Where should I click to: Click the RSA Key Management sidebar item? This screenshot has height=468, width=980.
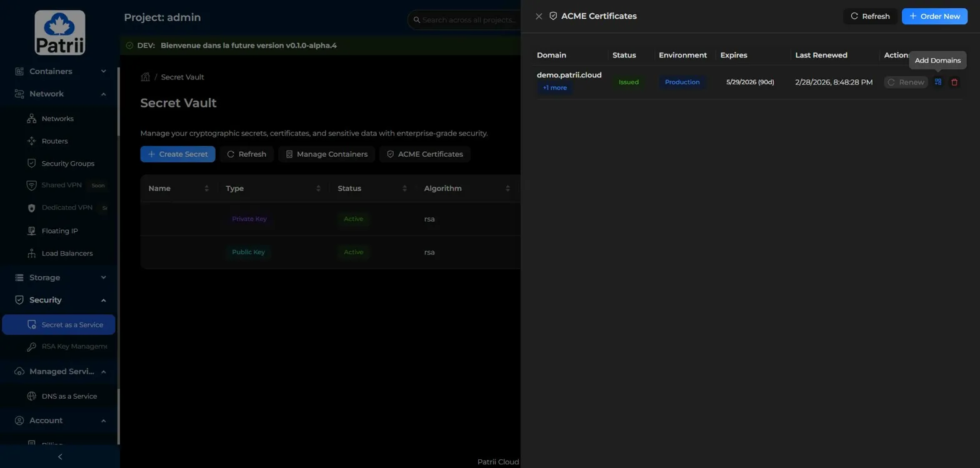[x=59, y=346]
